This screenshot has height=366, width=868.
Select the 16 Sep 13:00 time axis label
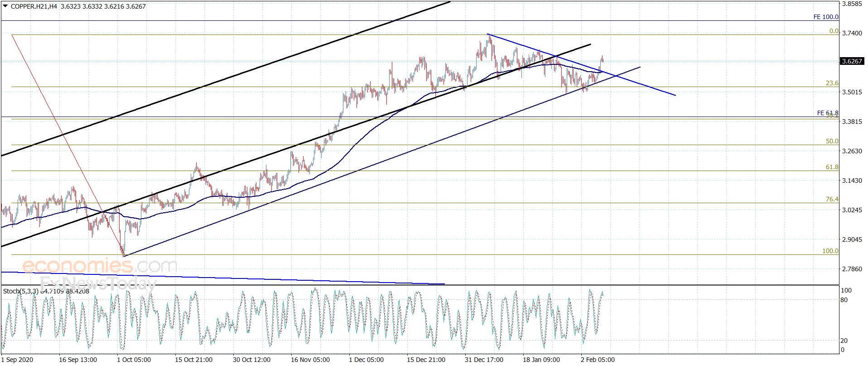point(78,360)
